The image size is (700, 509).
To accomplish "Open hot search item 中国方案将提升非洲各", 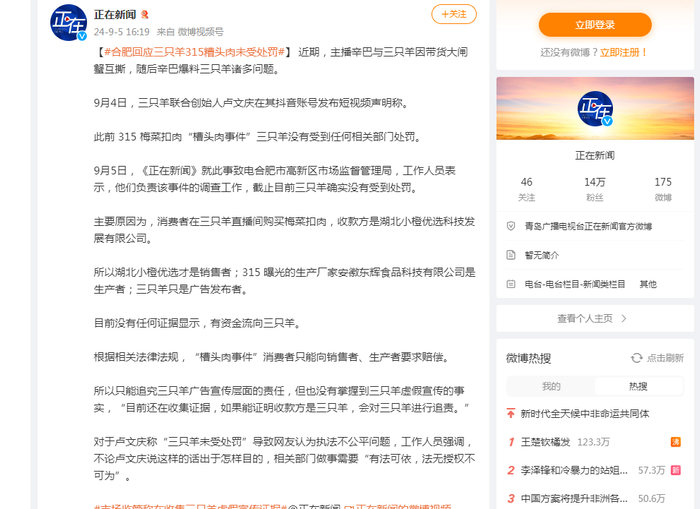I will click(574, 498).
